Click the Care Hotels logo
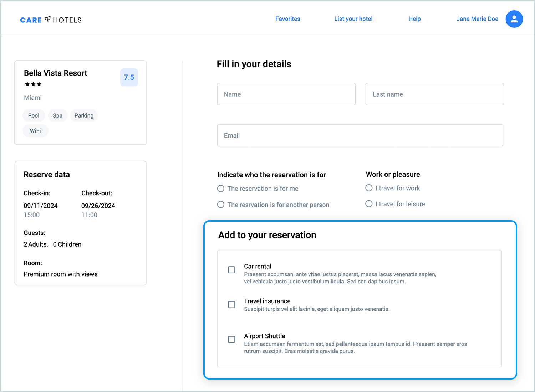Image resolution: width=535 pixels, height=392 pixels. [x=51, y=20]
